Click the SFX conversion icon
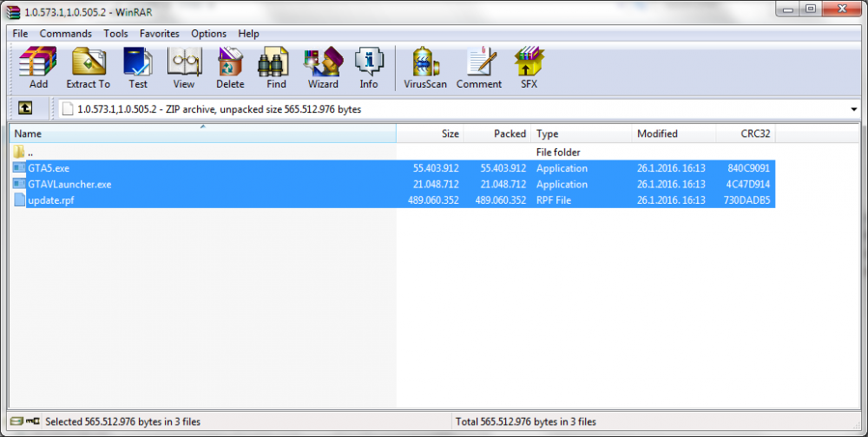The height and width of the screenshot is (437, 868). (529, 68)
